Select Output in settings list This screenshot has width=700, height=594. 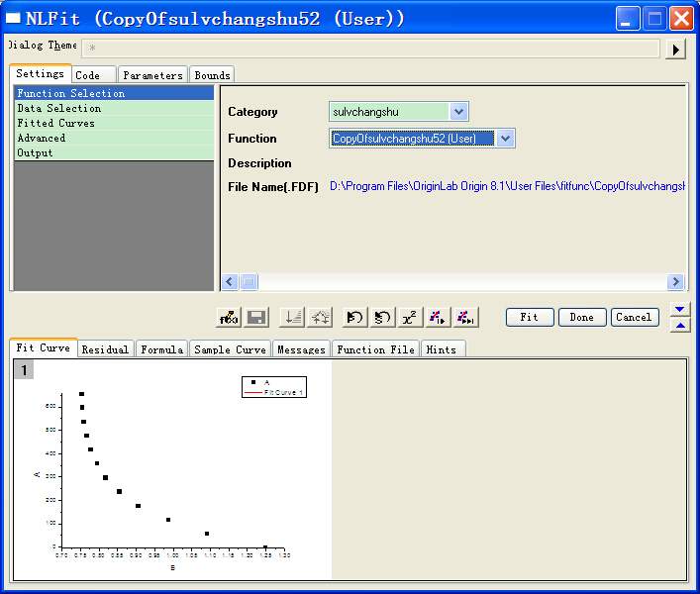pos(114,152)
